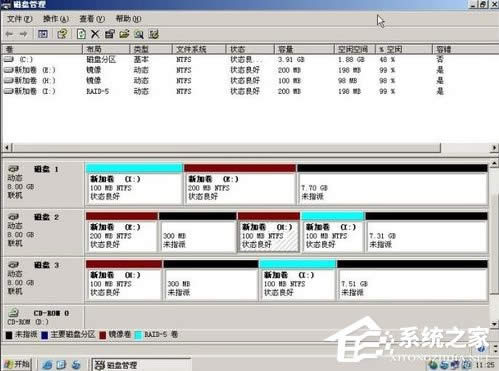Select the 7.70 GB unallocated space on Disk 1
499x371 pixels.
coord(392,188)
